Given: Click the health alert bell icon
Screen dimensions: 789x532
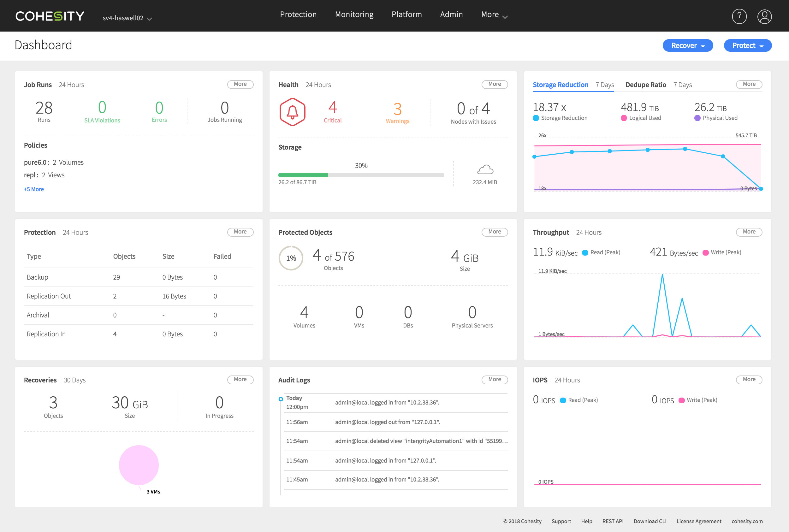Looking at the screenshot, I should click(293, 112).
